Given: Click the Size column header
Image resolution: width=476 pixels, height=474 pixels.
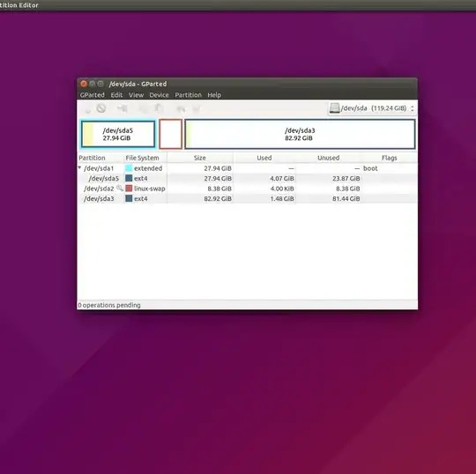Looking at the screenshot, I should coord(200,158).
